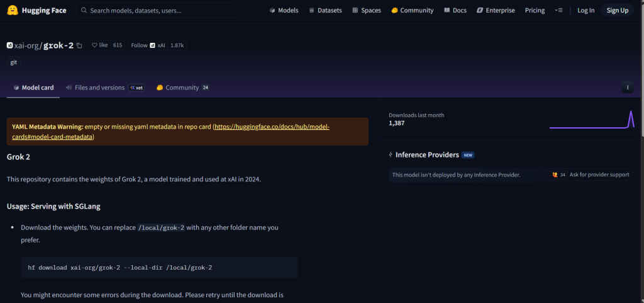
Task: Click Ask for provider support
Action: pyautogui.click(x=599, y=174)
